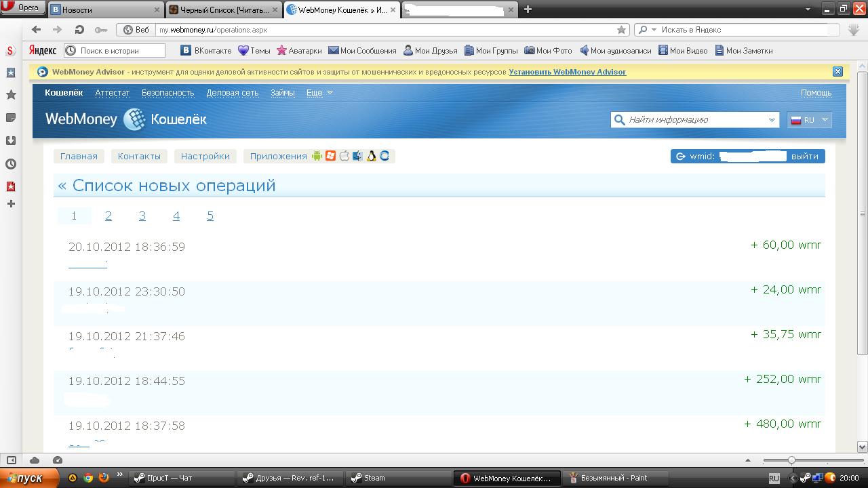868x488 pixels.
Task: Open Firefox from the quick launch bar
Action: click(104, 478)
